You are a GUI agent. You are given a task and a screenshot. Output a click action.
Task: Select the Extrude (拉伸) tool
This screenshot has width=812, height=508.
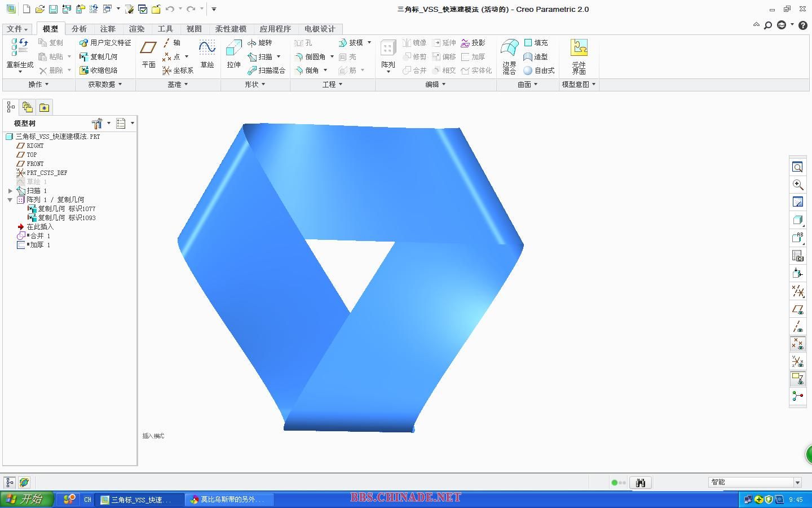point(233,55)
